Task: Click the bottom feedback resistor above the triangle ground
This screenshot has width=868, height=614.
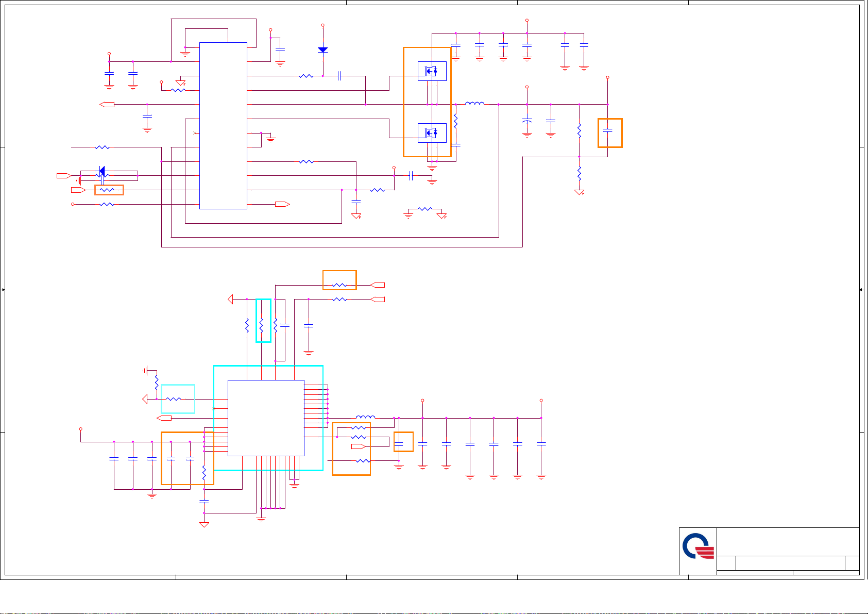Action: (580, 173)
